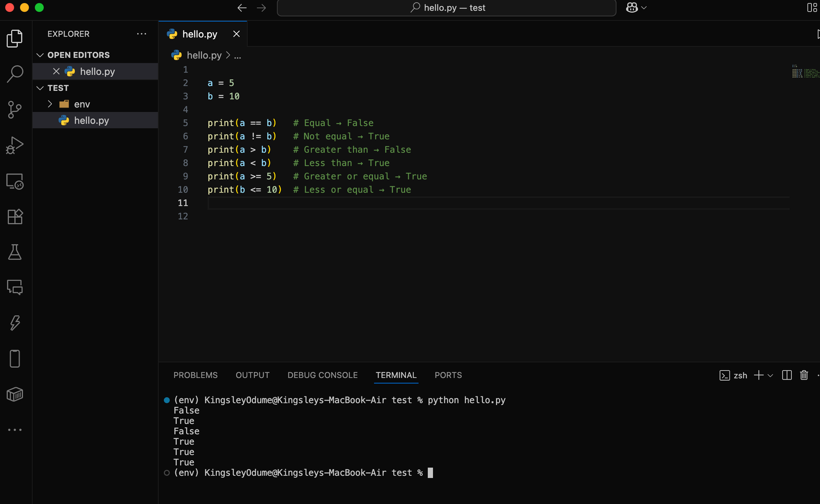Open the Extensions view
The image size is (820, 504).
(x=15, y=217)
